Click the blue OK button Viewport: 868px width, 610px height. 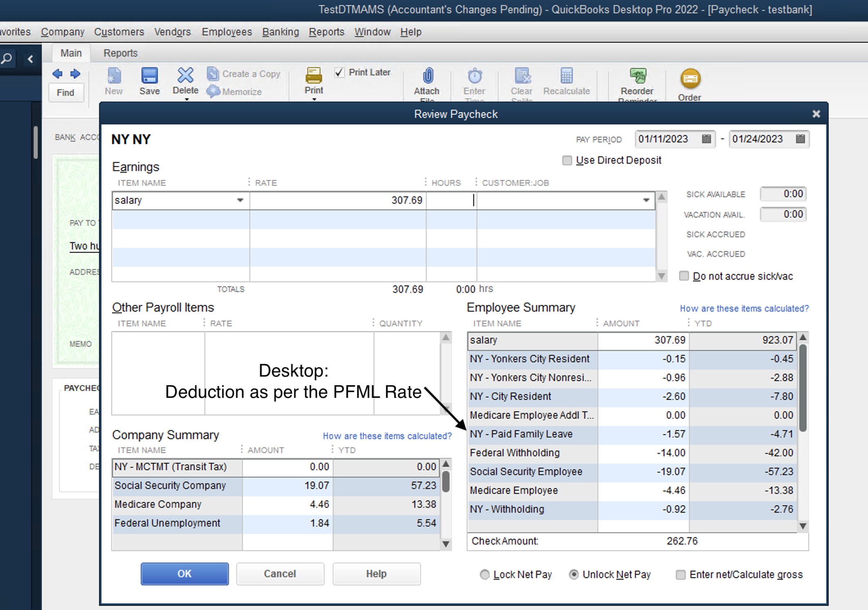[x=185, y=574]
